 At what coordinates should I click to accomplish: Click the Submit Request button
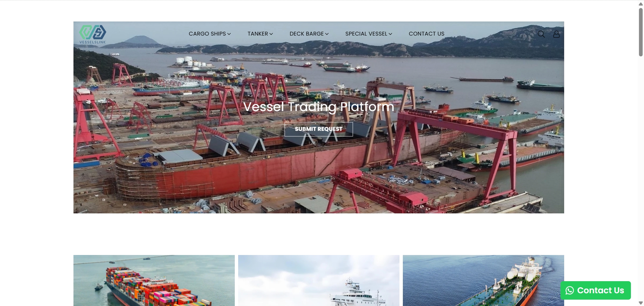click(x=319, y=129)
